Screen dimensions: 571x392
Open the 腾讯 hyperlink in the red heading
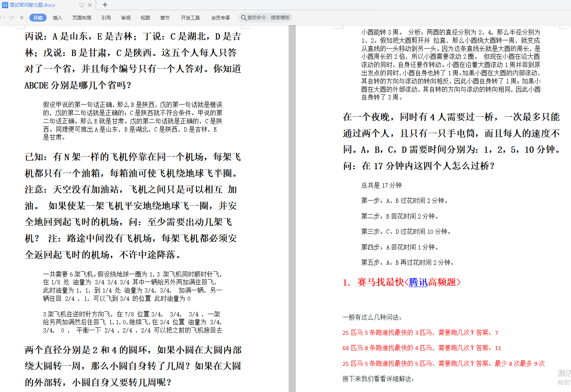(418, 282)
